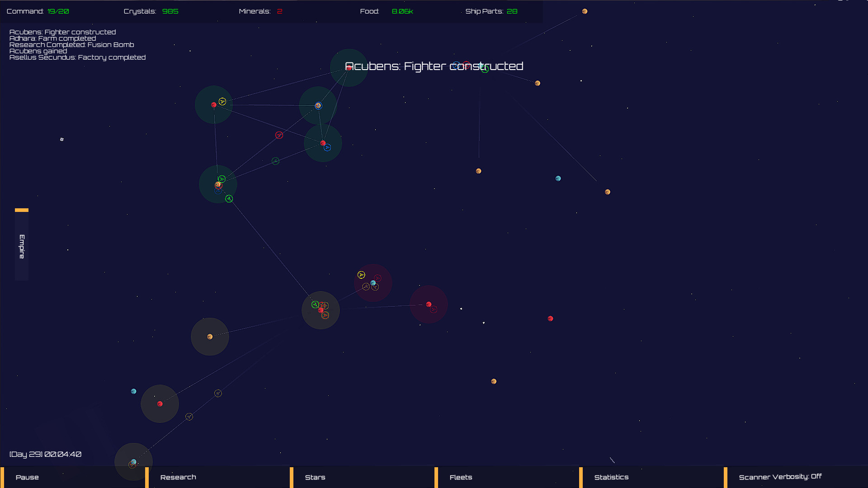Open the orange star nearest the Fleets button
The image size is (868, 488).
pos(494,381)
